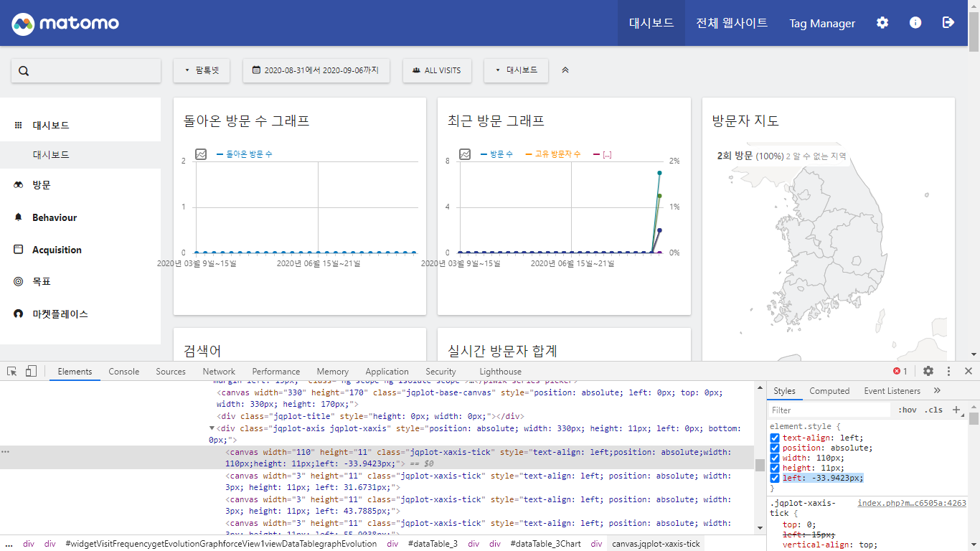Click the metrics picker icon in 최근 방문 그래프
This screenshot has width=980, height=551.
465,154
